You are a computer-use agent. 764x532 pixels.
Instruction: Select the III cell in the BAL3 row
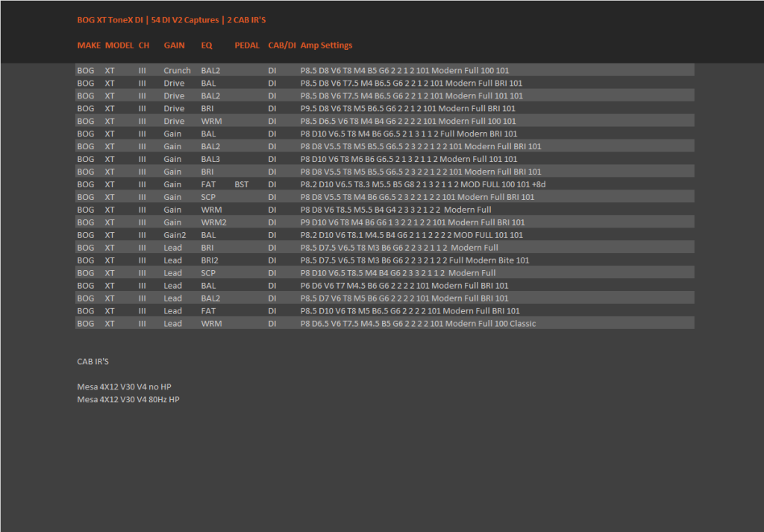142,160
